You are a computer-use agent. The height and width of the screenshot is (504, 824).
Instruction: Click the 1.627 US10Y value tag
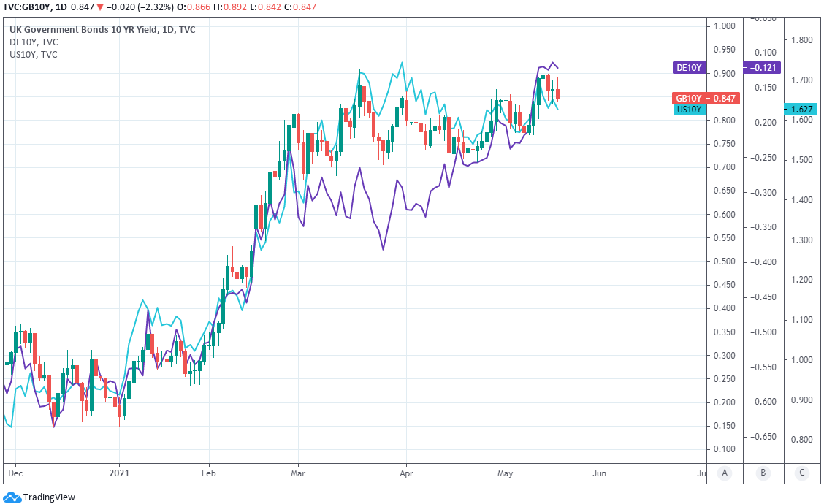coord(802,110)
